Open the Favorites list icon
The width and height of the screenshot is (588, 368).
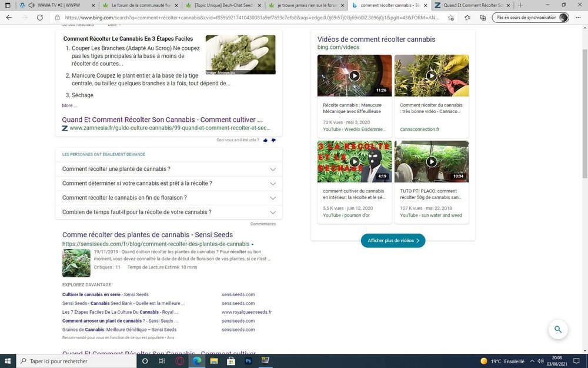coord(467,18)
